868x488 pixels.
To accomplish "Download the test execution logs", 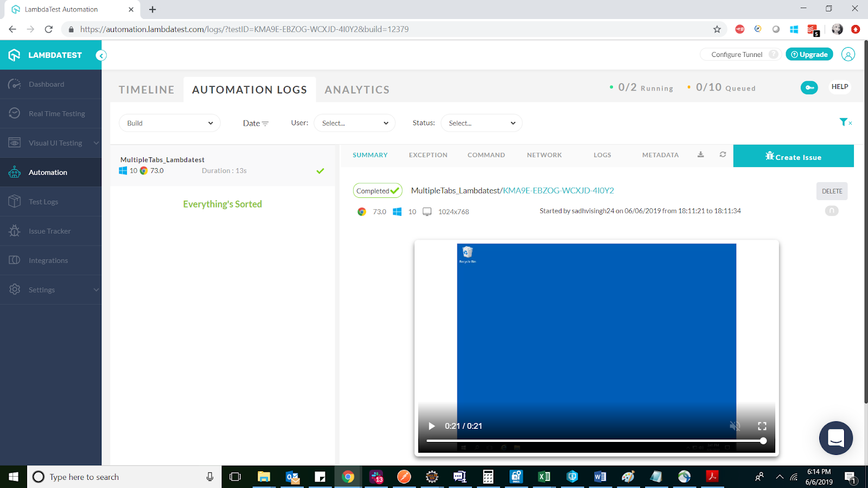I will 700,155.
